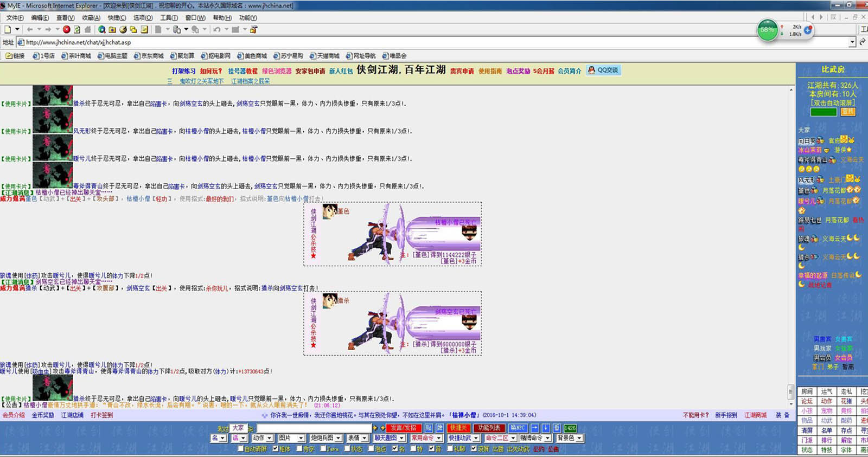Open the favorites folder toolbar icon

(112, 29)
